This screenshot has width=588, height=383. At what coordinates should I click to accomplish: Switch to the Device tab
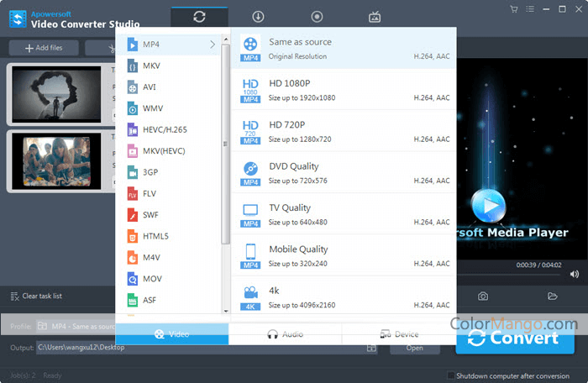(x=398, y=333)
